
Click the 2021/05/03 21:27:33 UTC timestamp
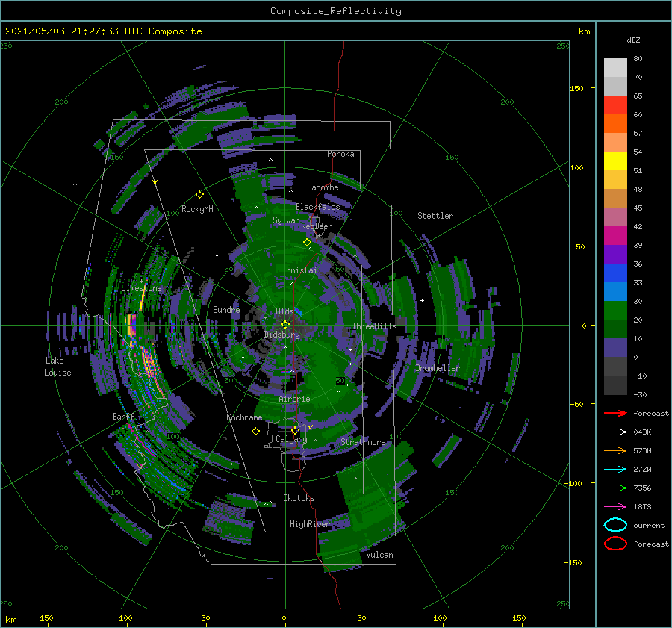pyautogui.click(x=103, y=31)
